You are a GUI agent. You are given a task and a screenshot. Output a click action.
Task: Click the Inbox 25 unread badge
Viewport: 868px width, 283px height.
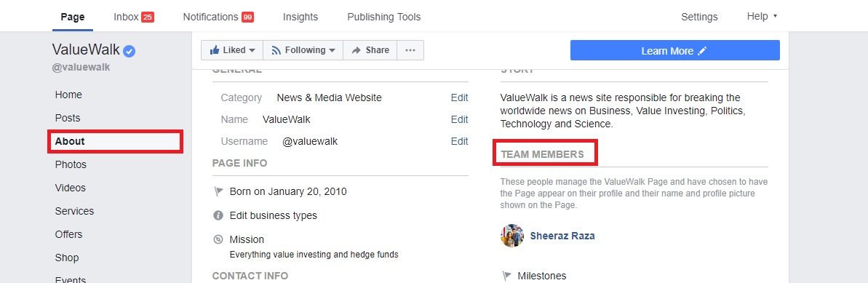(147, 17)
